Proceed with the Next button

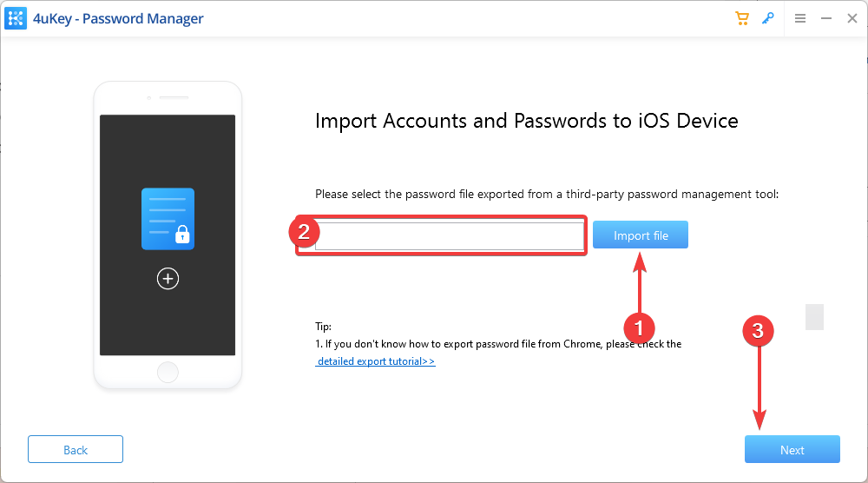pyautogui.click(x=792, y=449)
